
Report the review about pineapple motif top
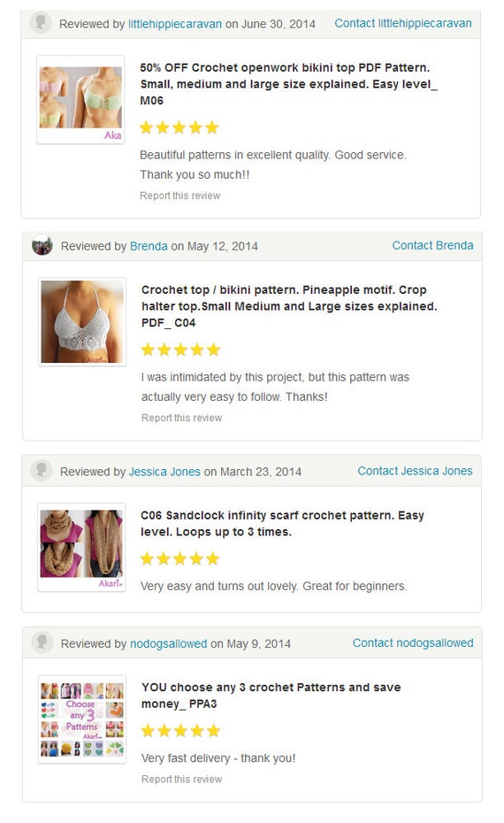[181, 418]
